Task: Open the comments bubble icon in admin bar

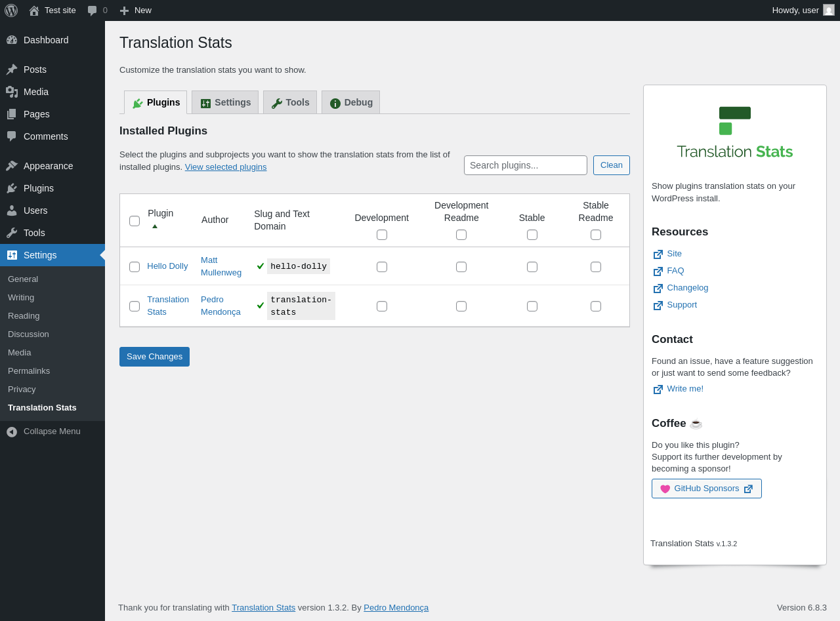Action: [x=93, y=10]
